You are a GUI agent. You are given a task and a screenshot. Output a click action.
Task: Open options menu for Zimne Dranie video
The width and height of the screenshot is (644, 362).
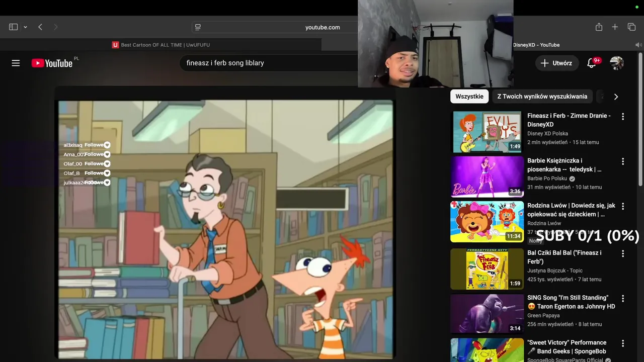pos(623,117)
